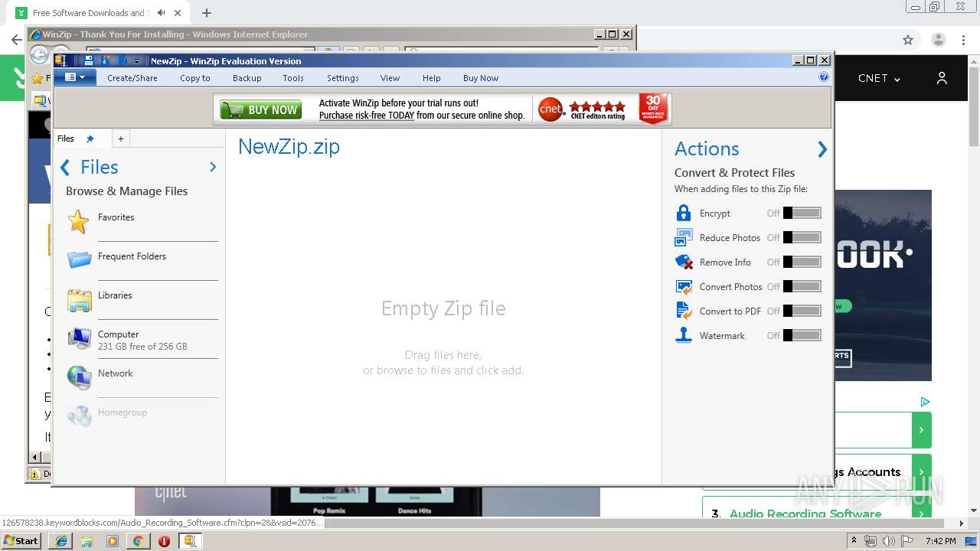980x551 pixels.
Task: Mute the Free Software Downloads tab audio icon
Action: coord(161,13)
